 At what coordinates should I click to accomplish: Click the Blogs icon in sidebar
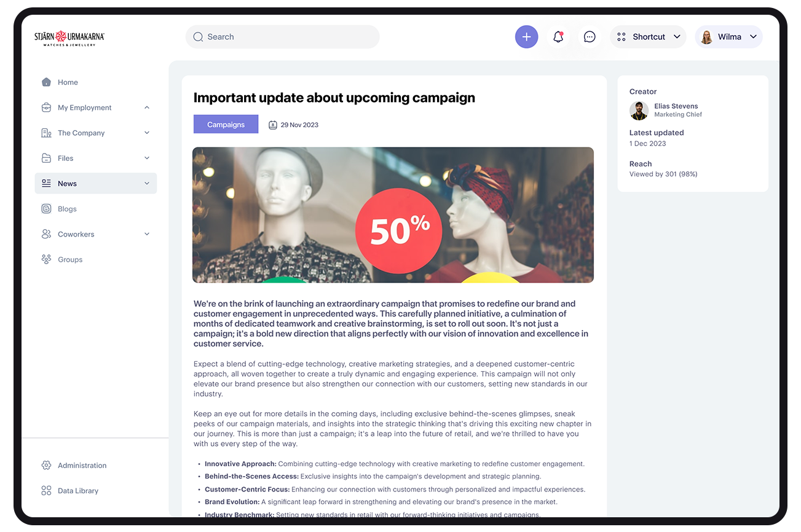pos(46,209)
